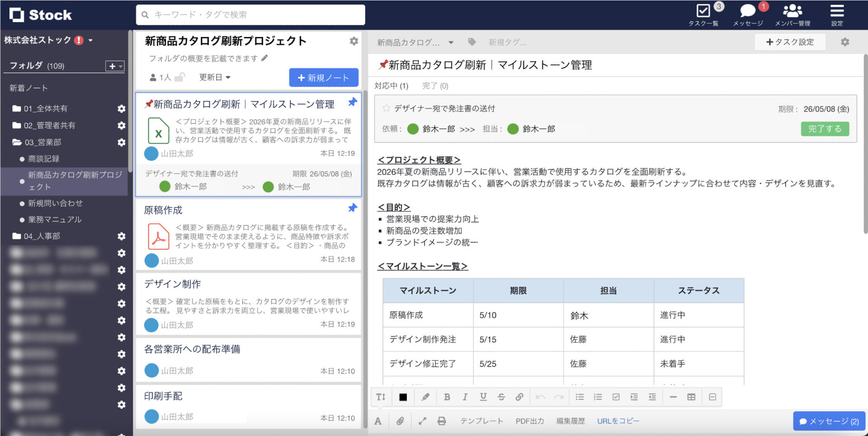The height and width of the screenshot is (436, 868).
Task: Click the 新規ノート button
Action: pyautogui.click(x=324, y=78)
